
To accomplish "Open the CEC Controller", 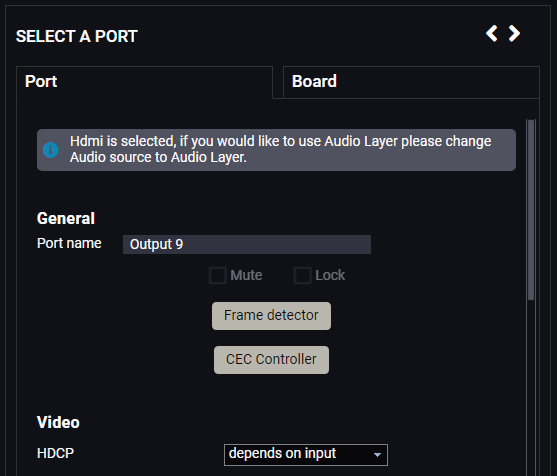I will [271, 360].
